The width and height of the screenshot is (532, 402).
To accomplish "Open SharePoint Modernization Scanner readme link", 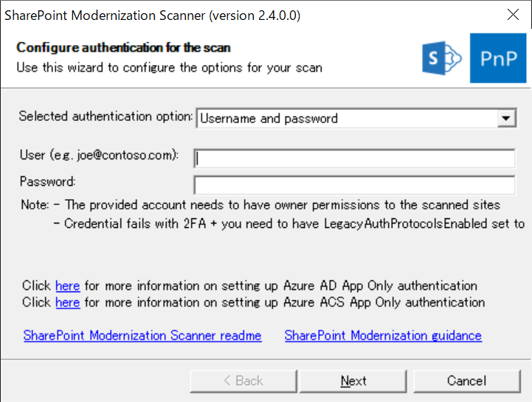I will coord(142,336).
